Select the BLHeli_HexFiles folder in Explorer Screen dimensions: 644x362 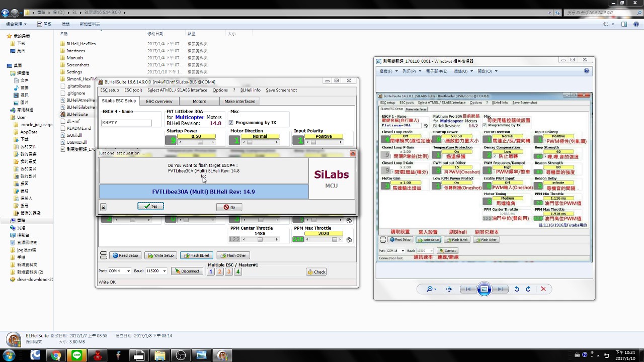coord(81,44)
